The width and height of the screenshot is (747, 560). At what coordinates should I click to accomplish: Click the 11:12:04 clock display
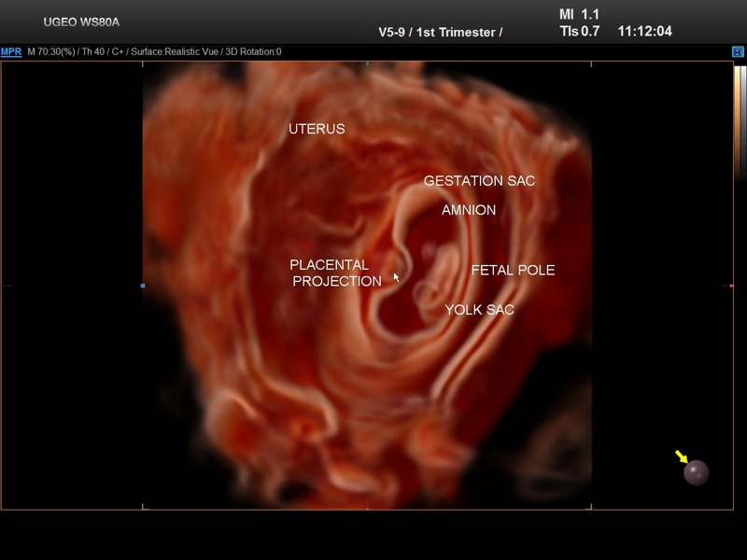tap(644, 32)
